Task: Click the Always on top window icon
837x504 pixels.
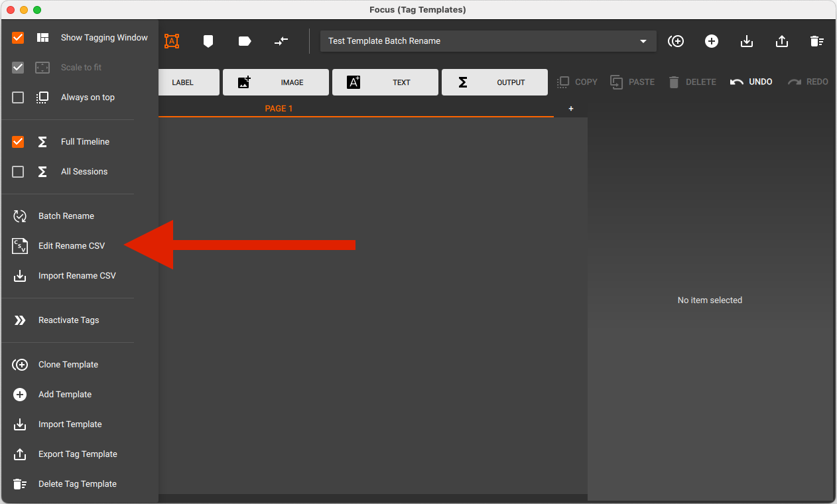Action: pos(42,97)
